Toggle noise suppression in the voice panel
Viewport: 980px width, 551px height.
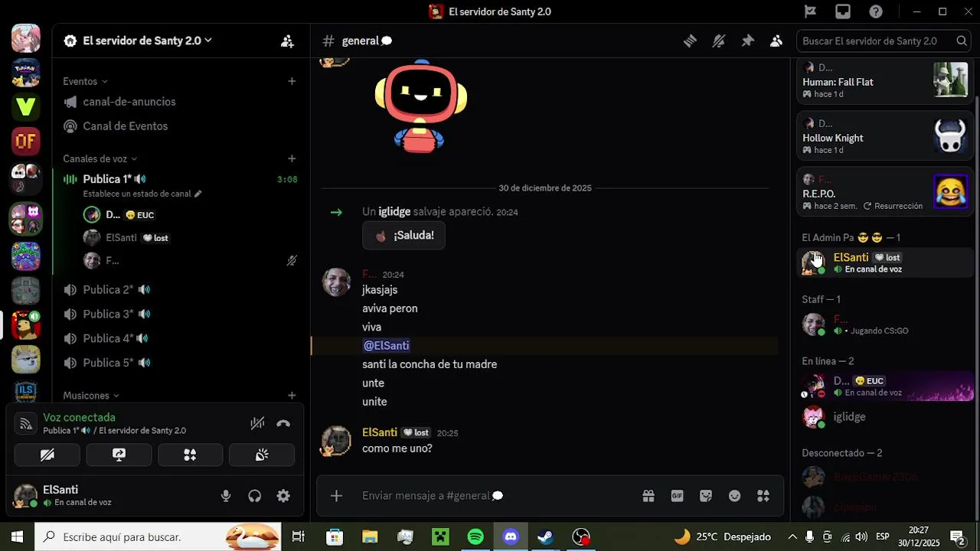(x=257, y=423)
